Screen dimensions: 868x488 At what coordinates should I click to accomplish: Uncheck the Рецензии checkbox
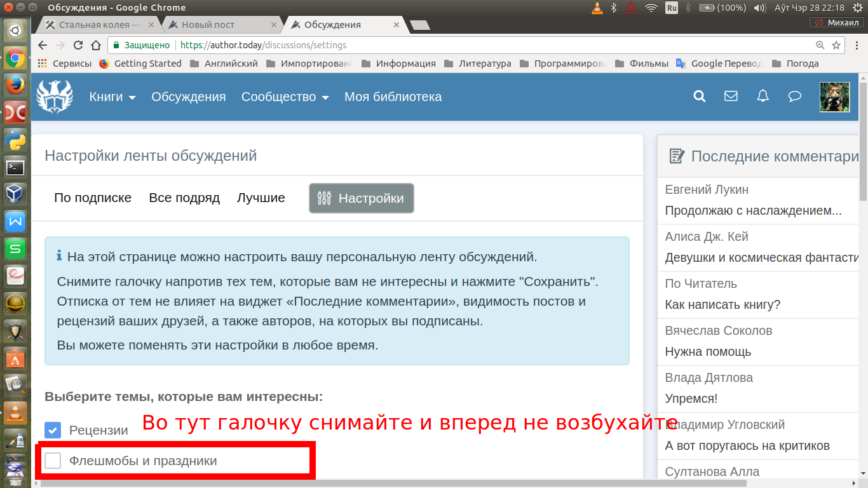[x=53, y=430]
